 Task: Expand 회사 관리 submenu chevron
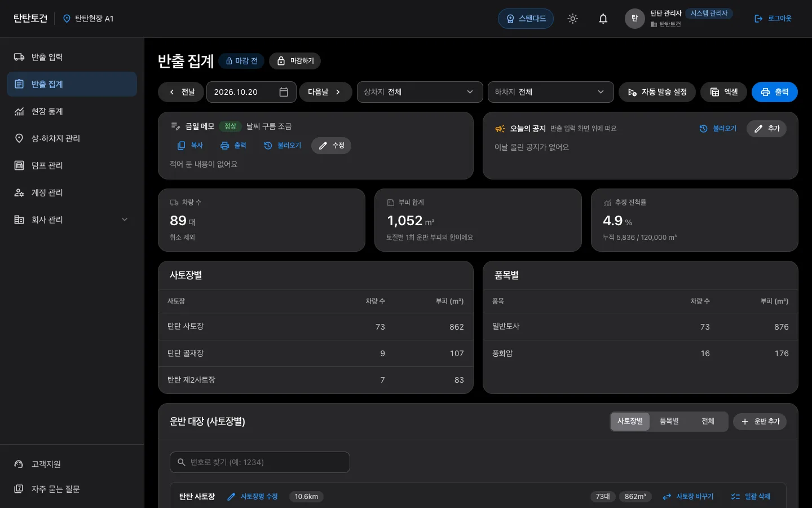(125, 220)
